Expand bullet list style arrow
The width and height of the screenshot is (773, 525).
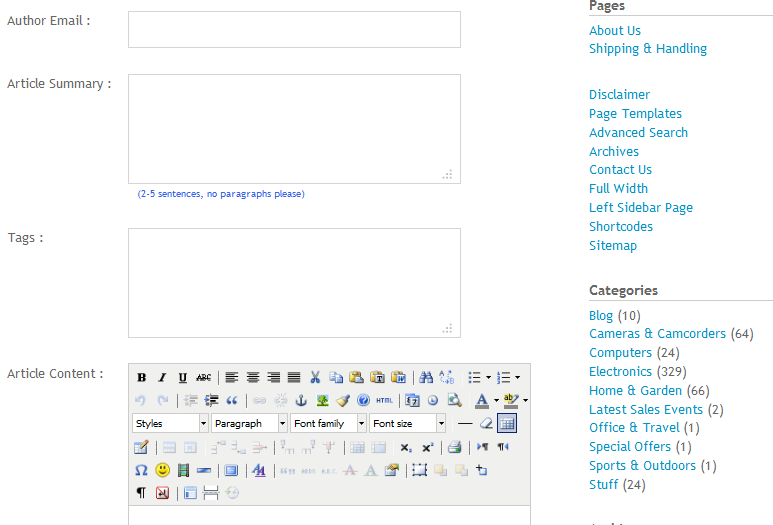click(489, 378)
